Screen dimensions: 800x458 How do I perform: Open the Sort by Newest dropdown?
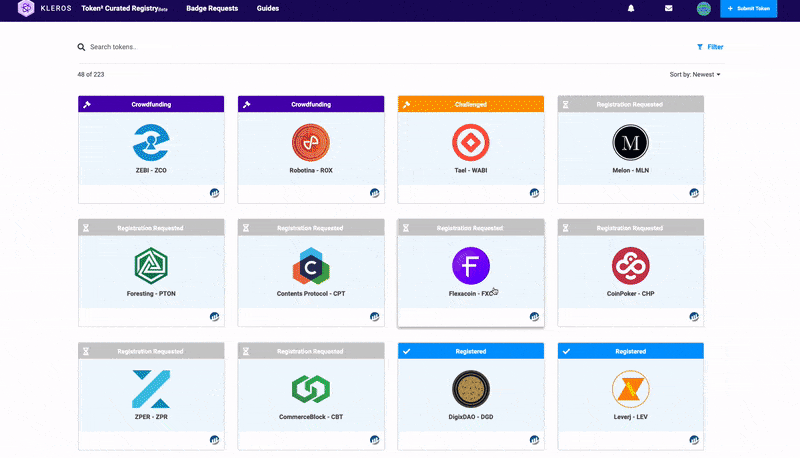tap(695, 74)
